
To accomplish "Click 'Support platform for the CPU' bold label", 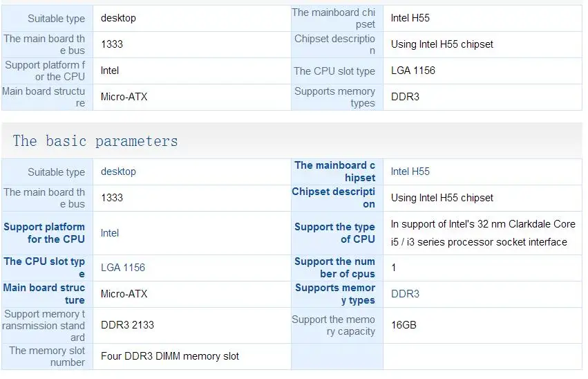I will coord(44,233).
